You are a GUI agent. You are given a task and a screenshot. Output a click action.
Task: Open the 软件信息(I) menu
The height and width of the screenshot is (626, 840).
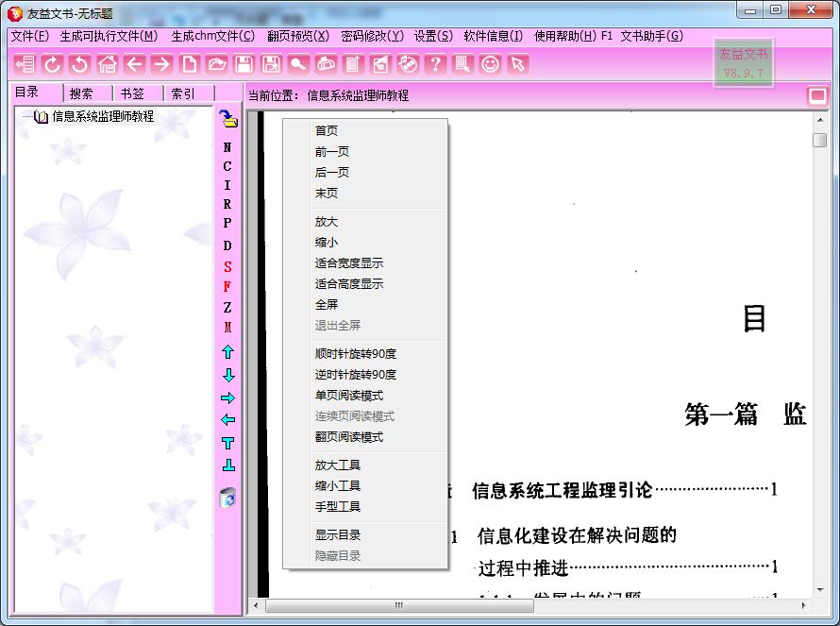tap(494, 36)
